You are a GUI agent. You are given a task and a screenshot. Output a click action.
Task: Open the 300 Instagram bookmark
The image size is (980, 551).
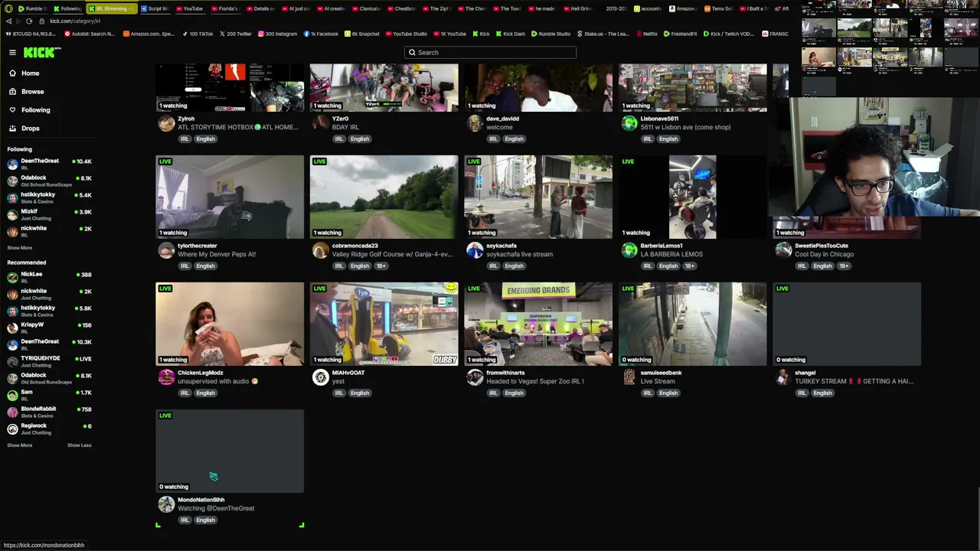(277, 34)
